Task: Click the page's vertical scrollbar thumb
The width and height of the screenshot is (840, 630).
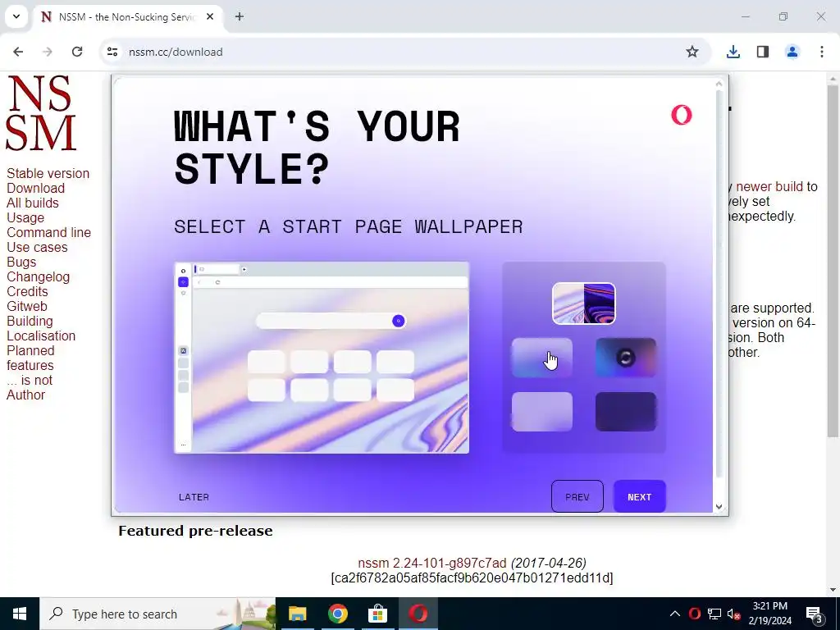Action: 833,260
